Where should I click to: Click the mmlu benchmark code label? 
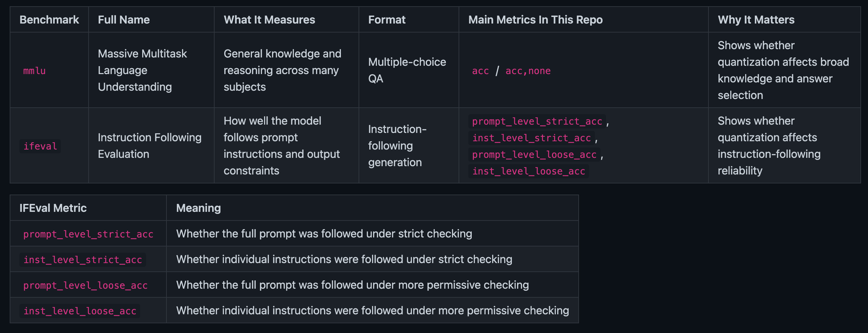(34, 71)
